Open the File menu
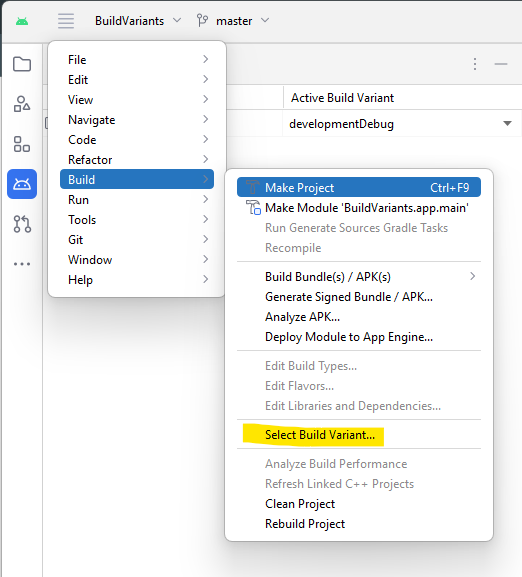This screenshot has height=577, width=522. pyautogui.click(x=137, y=60)
